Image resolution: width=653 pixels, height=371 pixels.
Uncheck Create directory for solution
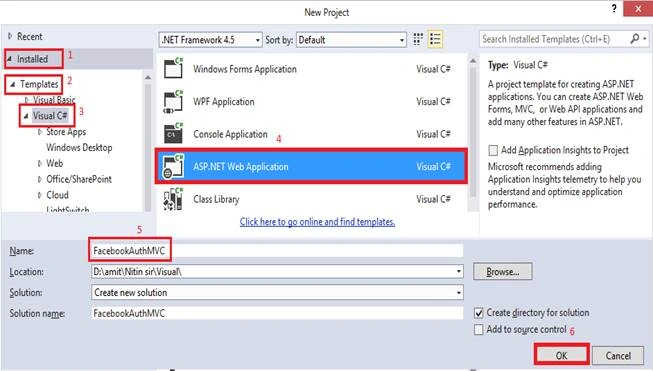pos(479,313)
